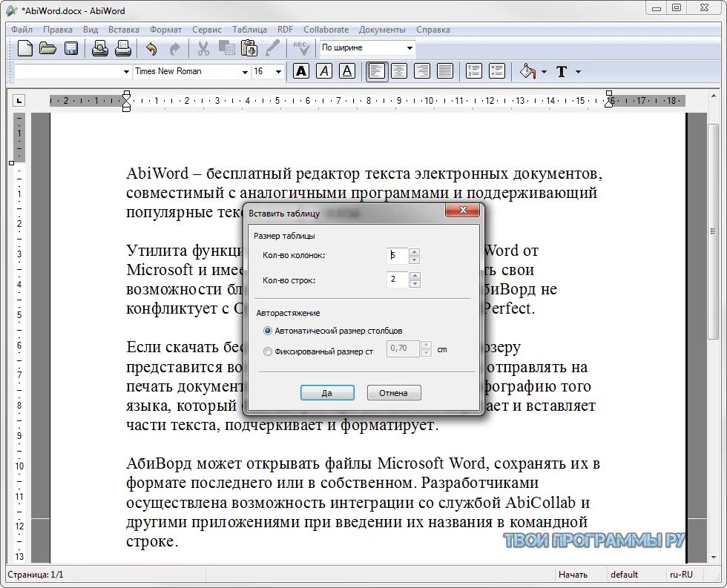Click the scrollbar up arrow
The image size is (727, 588).
[713, 96]
